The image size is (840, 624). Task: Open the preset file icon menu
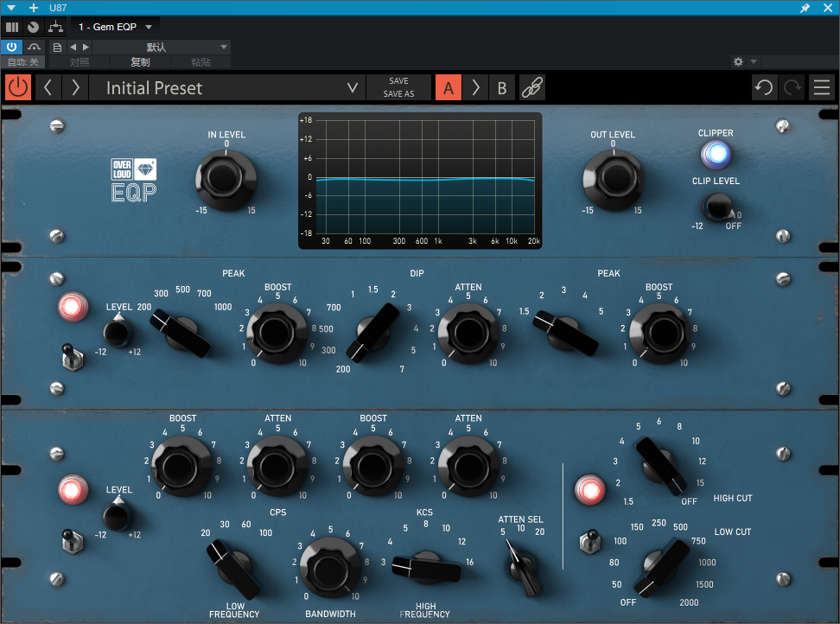tap(57, 48)
